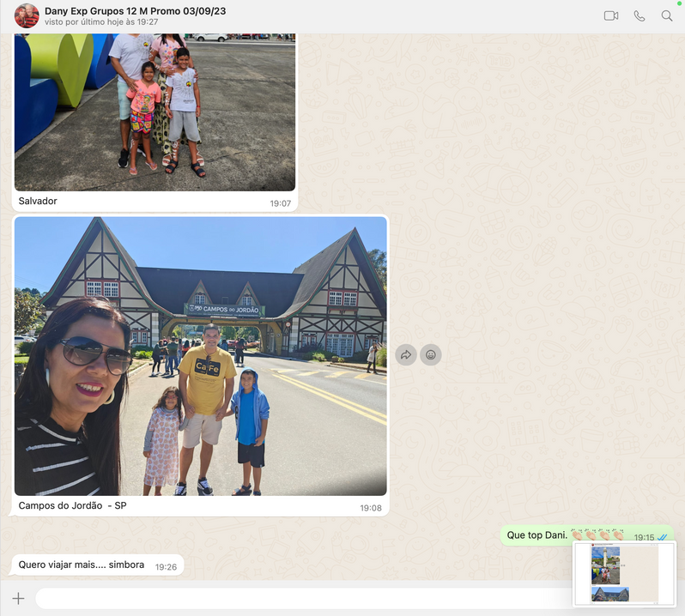Viewport: 685px width, 616px height.
Task: Click the screenshot preview thumbnail
Action: (x=624, y=574)
